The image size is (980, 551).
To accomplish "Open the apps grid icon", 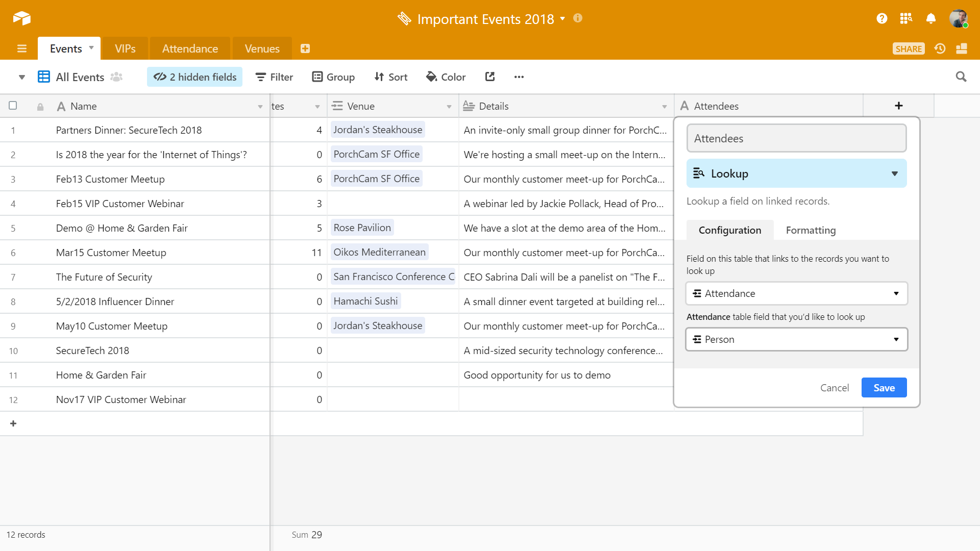I will pyautogui.click(x=906, y=18).
